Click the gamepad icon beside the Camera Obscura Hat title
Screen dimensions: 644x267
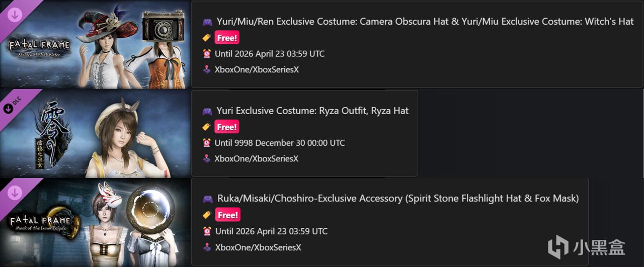click(x=207, y=22)
